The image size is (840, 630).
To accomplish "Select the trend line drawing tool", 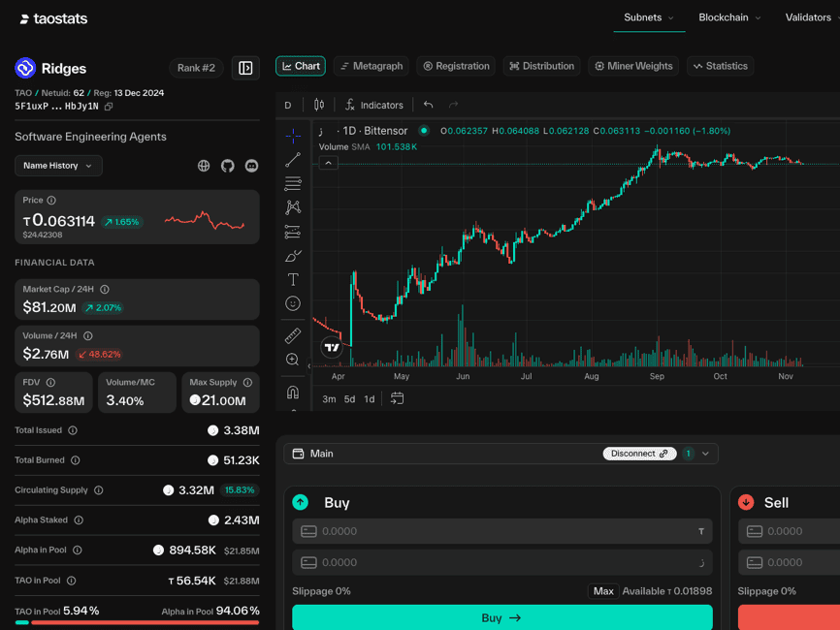I will (293, 160).
